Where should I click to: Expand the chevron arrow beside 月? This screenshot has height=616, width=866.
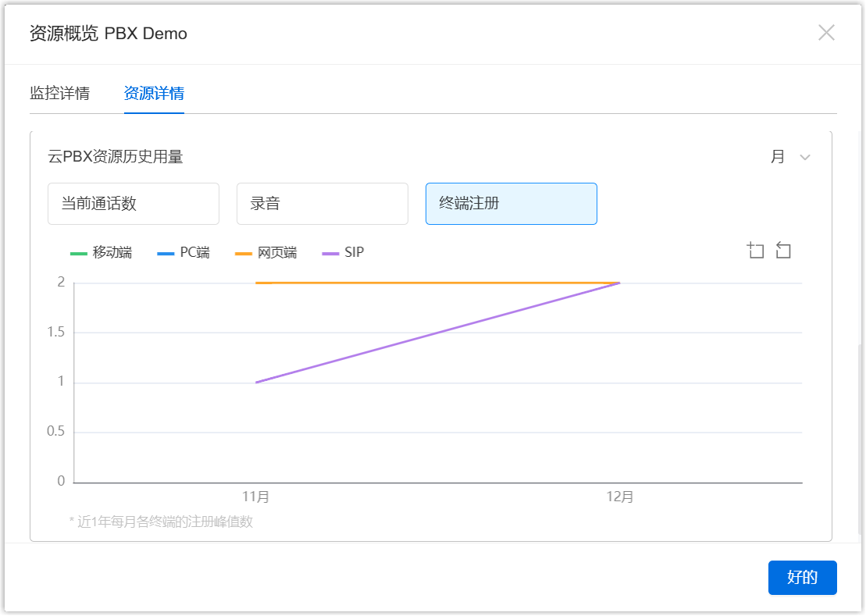coord(805,158)
